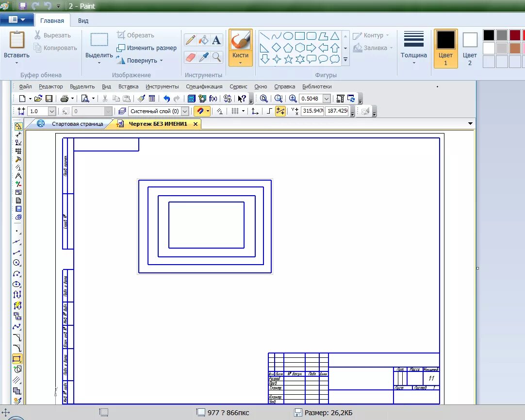Click the Refresh view icon
Screen dimensions: 525x420
(351, 99)
